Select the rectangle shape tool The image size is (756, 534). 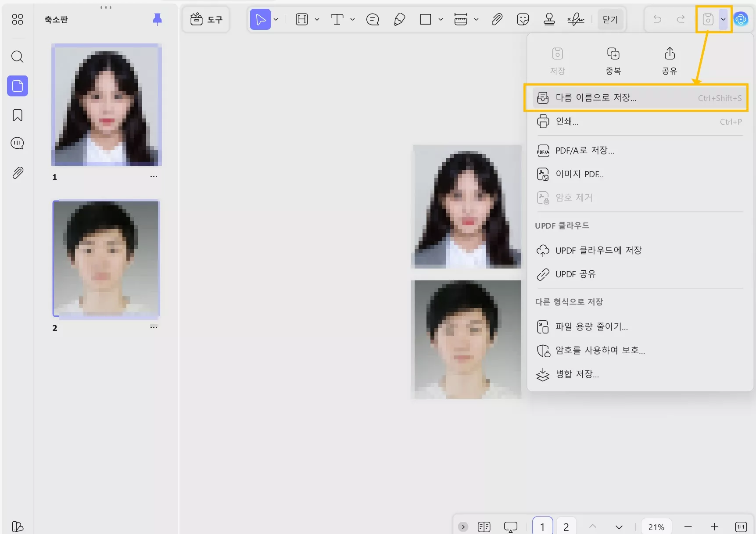click(424, 19)
